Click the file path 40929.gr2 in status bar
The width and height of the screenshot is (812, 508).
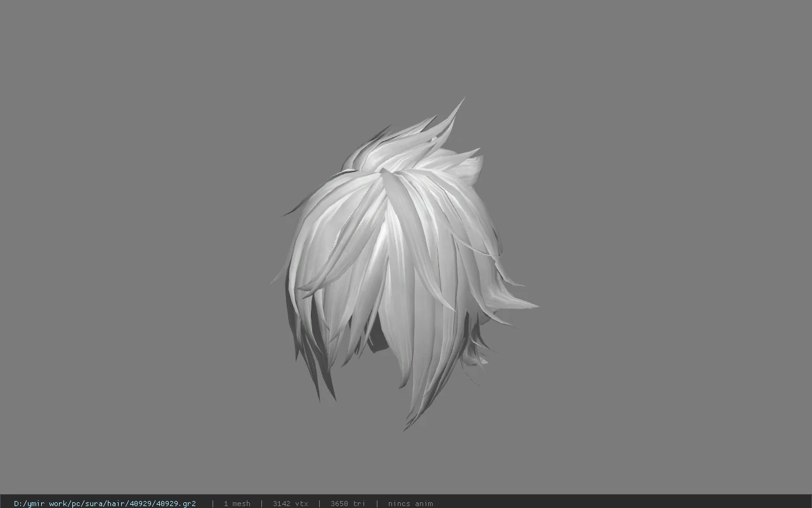105,504
